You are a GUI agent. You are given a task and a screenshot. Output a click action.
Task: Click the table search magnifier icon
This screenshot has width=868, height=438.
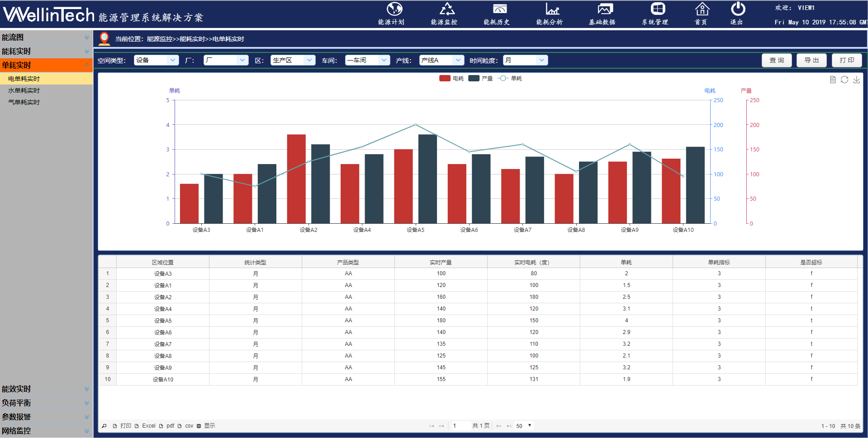pos(104,426)
